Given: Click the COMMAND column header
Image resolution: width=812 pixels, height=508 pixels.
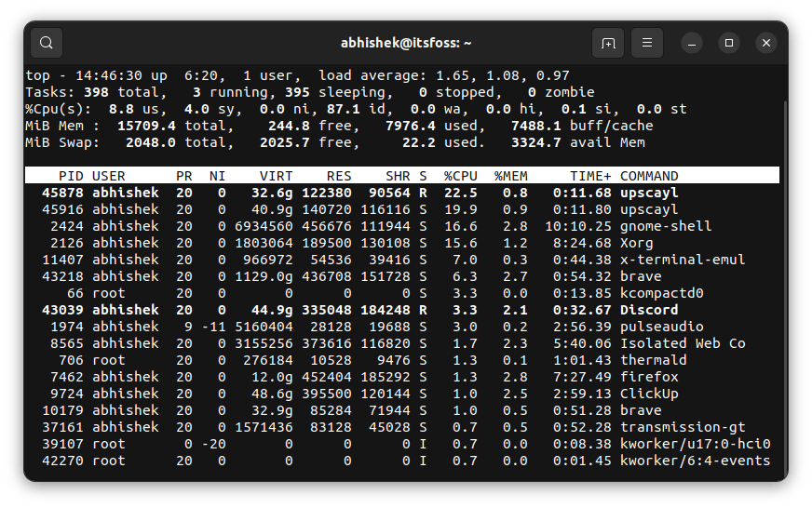Looking at the screenshot, I should [x=649, y=176].
